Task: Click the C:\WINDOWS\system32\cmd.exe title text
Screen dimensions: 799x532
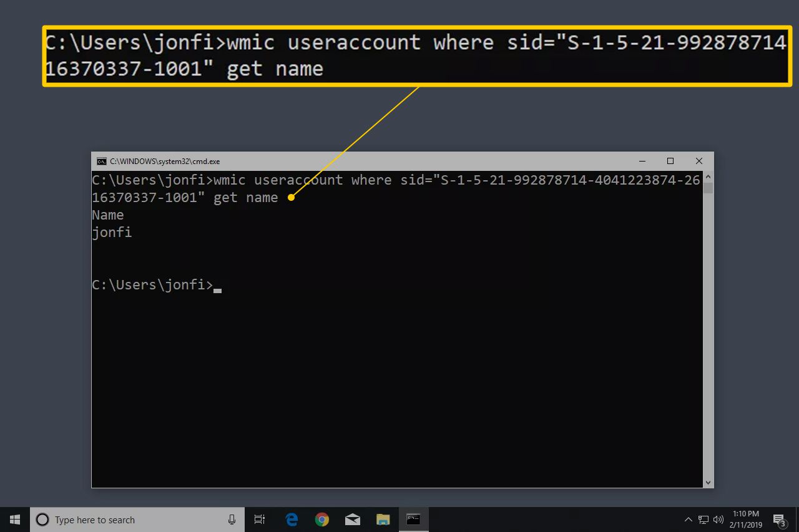Action: click(165, 161)
